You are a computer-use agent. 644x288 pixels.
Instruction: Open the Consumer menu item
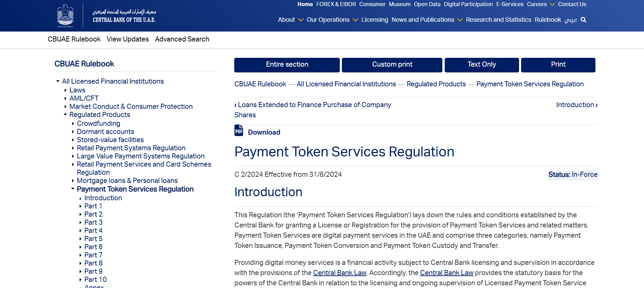(372, 4)
